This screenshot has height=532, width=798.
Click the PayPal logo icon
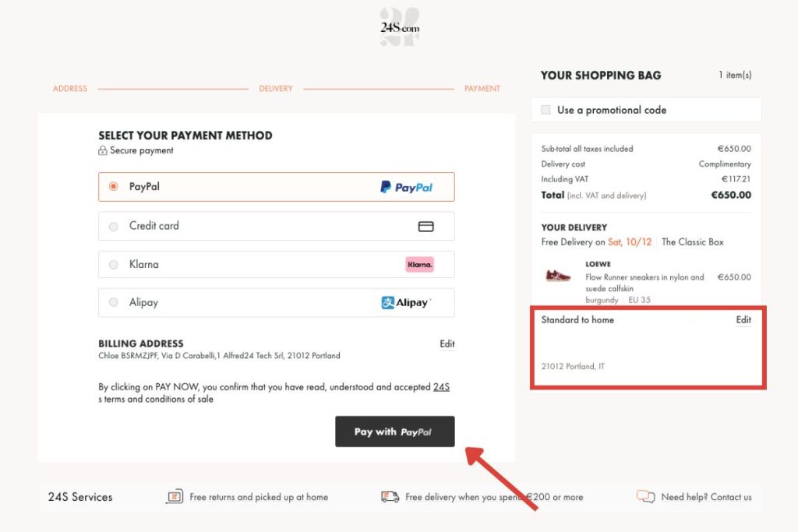point(406,187)
